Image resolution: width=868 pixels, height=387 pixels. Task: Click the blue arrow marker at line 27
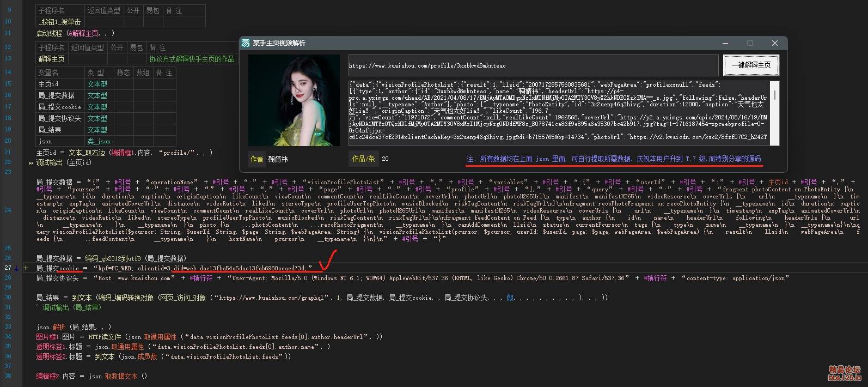point(17,268)
